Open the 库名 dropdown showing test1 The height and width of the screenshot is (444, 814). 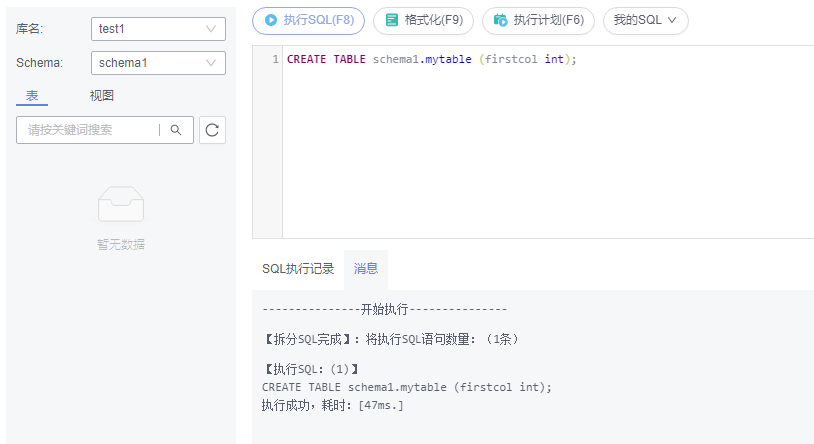(158, 29)
